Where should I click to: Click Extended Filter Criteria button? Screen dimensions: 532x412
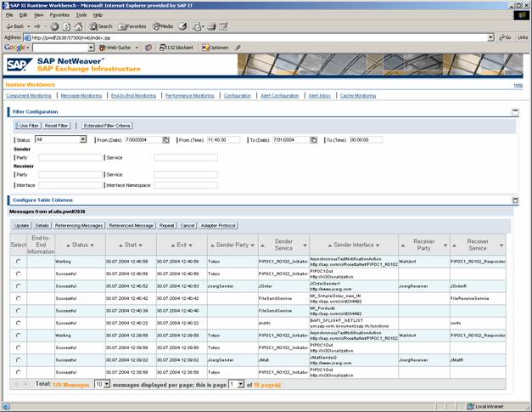click(x=107, y=126)
